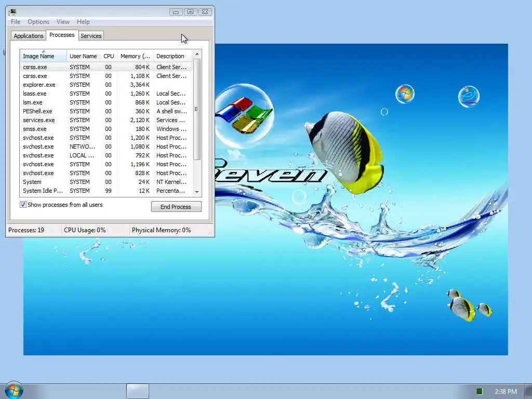Click the green system tray icon
Viewport: 532px width, 399px height.
[x=480, y=392]
